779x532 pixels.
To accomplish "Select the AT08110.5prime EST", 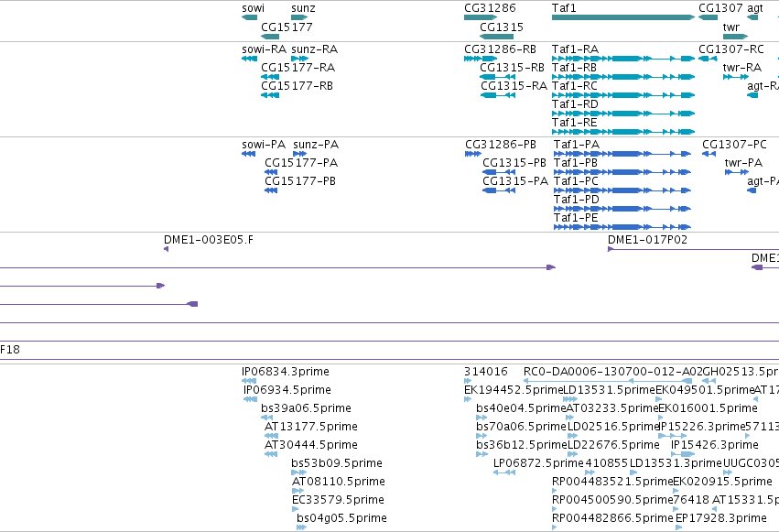I will 298,492.
